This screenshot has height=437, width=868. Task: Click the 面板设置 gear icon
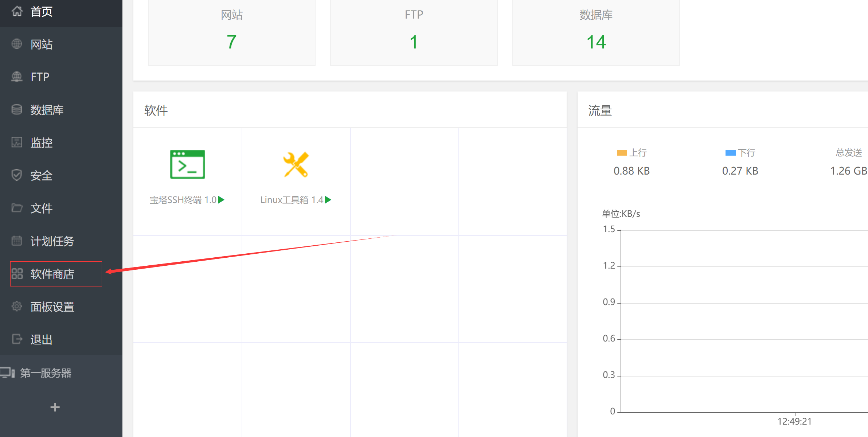[17, 307]
